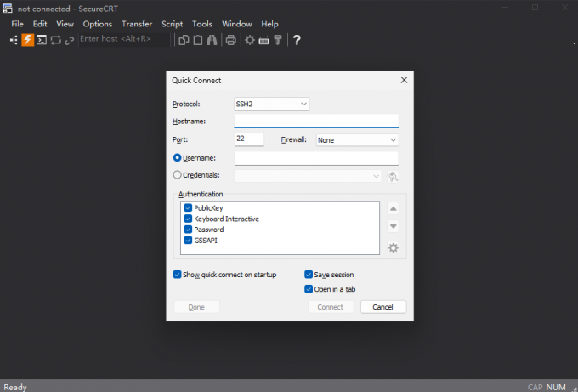This screenshot has height=392, width=578.
Task: Click the Username text field
Action: pyautogui.click(x=316, y=158)
